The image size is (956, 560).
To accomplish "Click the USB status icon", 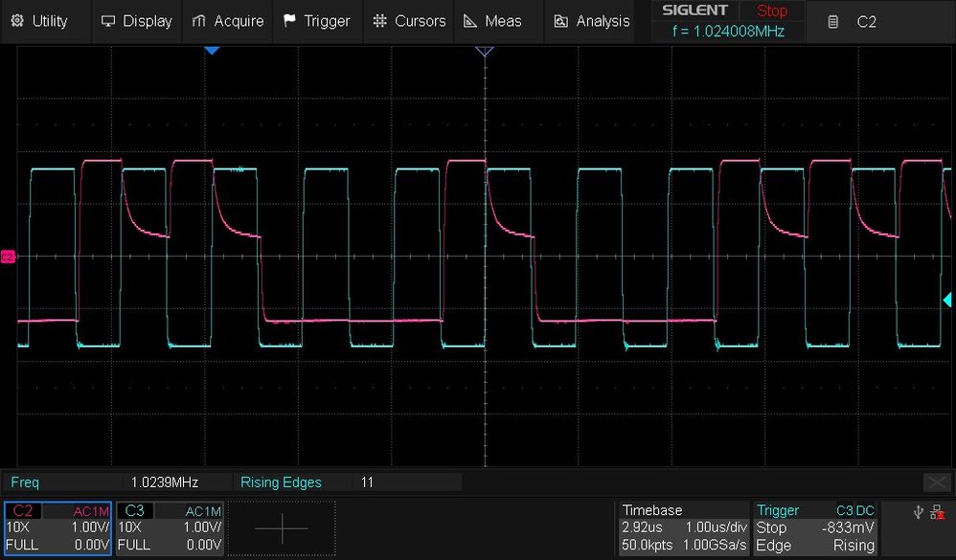I will click(x=919, y=512).
